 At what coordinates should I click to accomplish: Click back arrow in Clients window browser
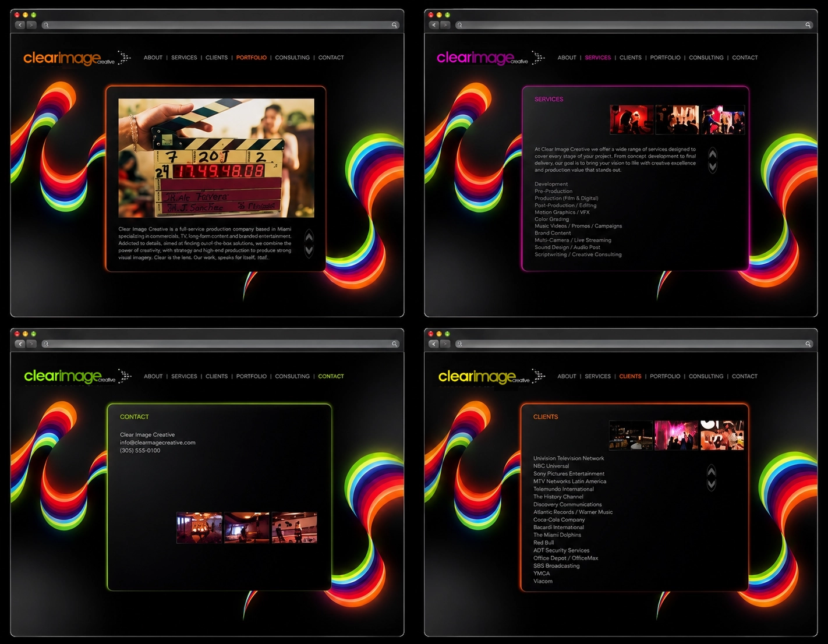[x=434, y=344]
